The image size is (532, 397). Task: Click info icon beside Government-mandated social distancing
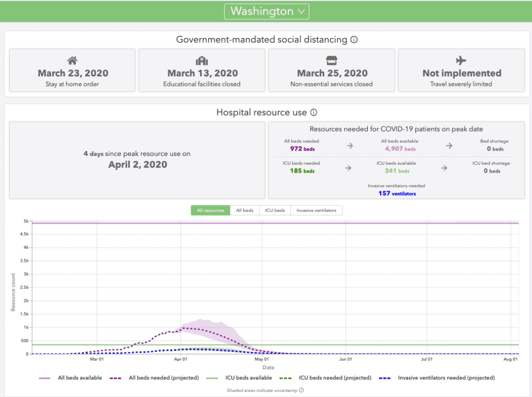(x=354, y=39)
